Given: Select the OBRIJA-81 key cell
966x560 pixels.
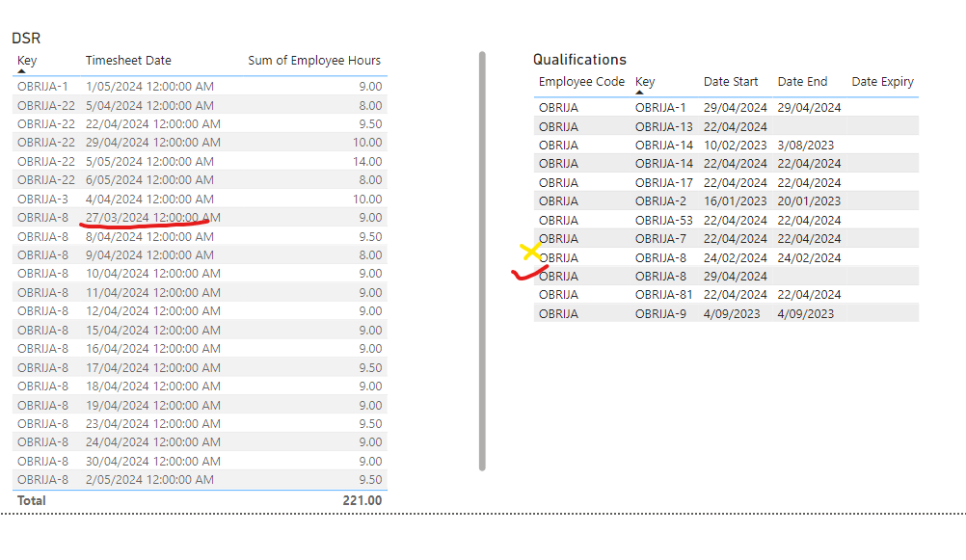Looking at the screenshot, I should click(x=664, y=295).
